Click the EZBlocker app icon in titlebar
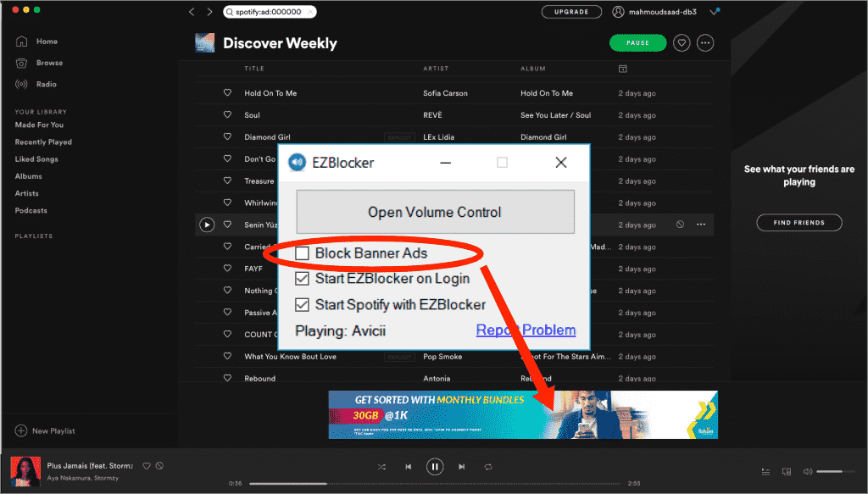 pyautogui.click(x=298, y=163)
